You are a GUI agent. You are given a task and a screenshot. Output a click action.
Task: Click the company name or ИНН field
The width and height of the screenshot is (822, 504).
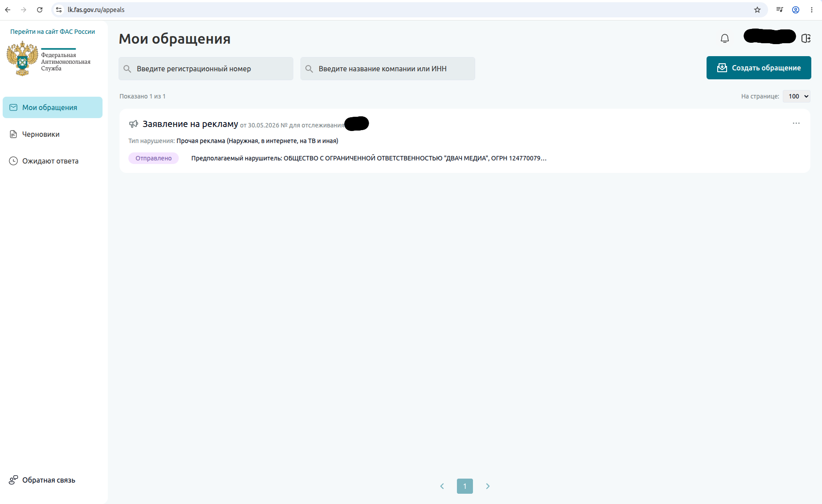388,69
